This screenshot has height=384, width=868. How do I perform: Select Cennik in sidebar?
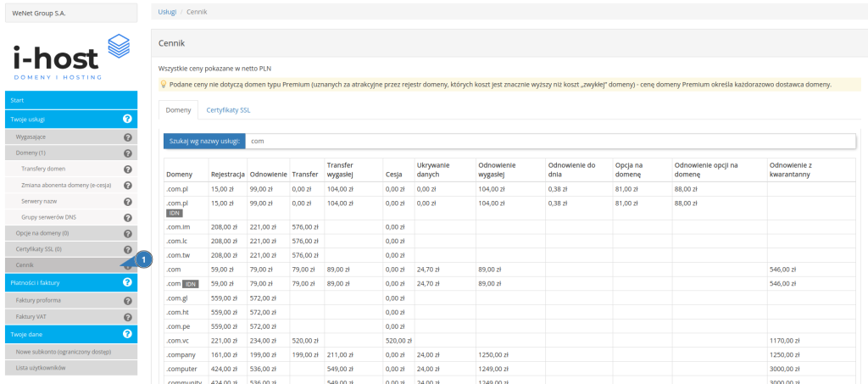[x=71, y=265]
